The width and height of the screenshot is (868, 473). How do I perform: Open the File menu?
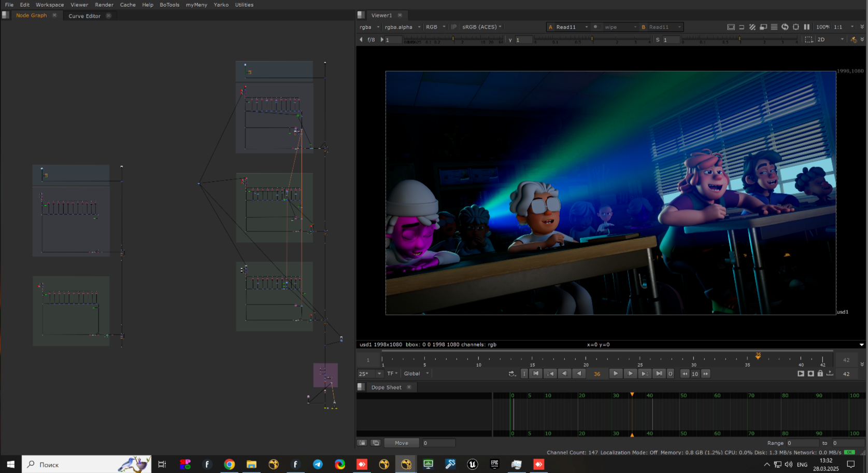pyautogui.click(x=9, y=5)
